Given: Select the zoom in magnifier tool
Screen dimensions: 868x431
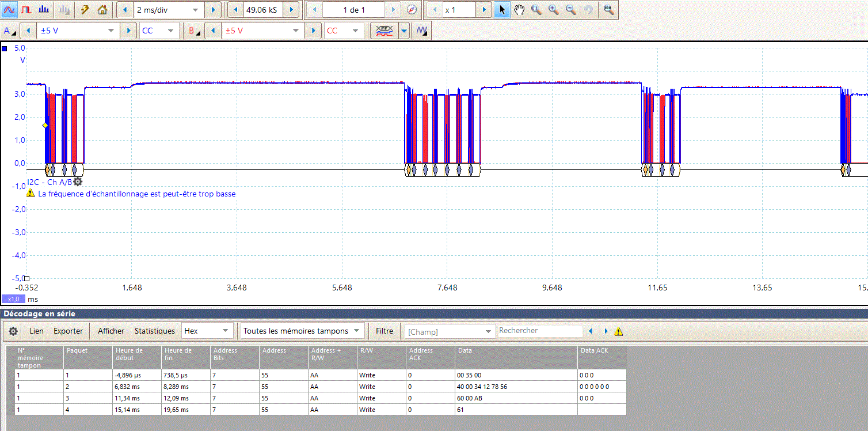Looking at the screenshot, I should [554, 10].
